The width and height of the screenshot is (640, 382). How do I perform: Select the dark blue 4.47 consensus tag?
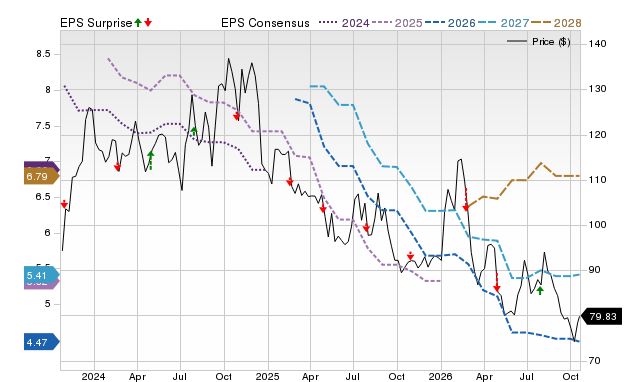pos(41,342)
